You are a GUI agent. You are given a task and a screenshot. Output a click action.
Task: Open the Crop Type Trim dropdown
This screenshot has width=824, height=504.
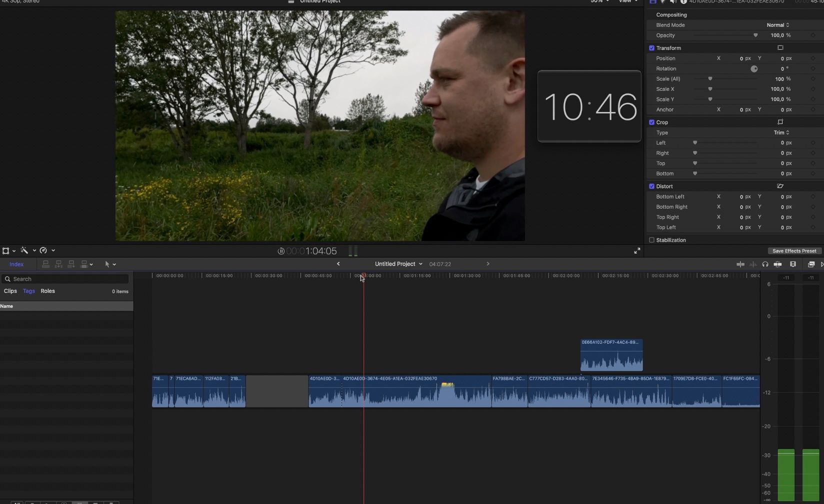[x=781, y=132]
